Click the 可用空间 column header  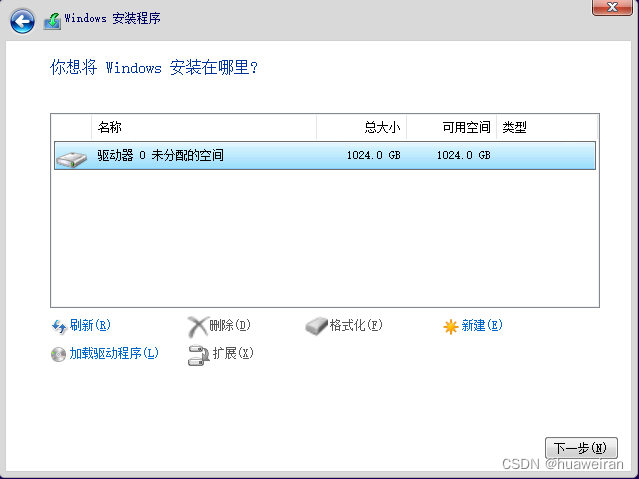click(x=452, y=127)
